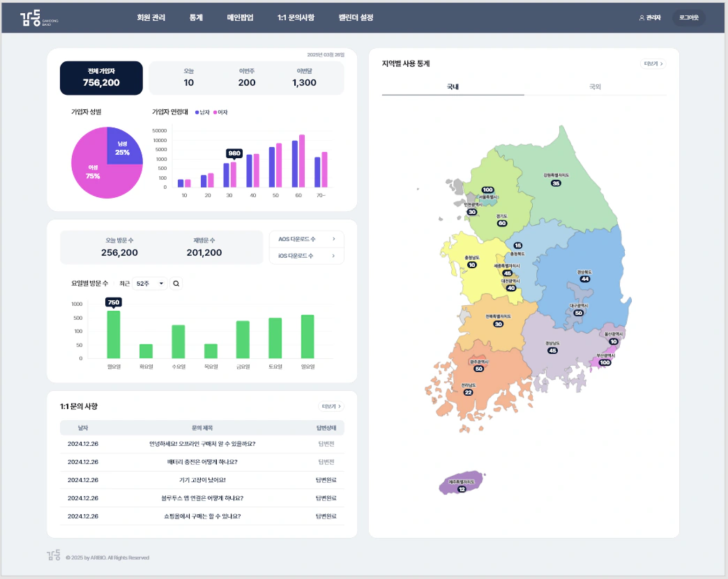
Task: Click the 오늘 방문 수 value 256,200
Action: (x=119, y=253)
